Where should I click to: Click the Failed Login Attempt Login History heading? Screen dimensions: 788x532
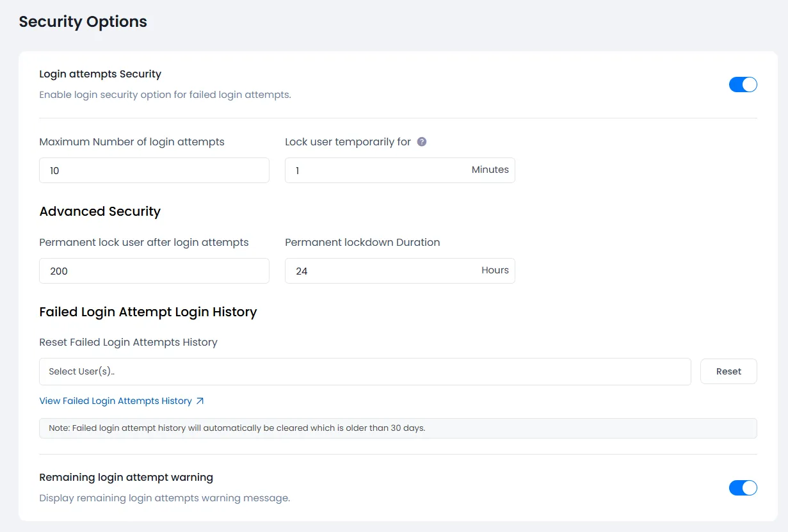(x=148, y=312)
